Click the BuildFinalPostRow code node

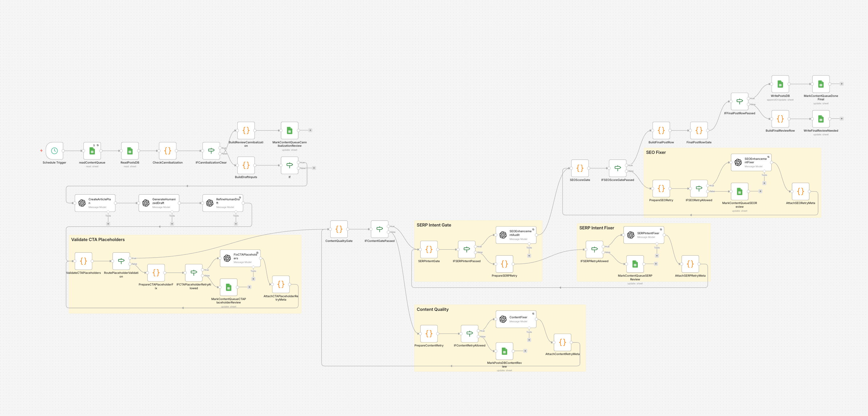tap(661, 130)
